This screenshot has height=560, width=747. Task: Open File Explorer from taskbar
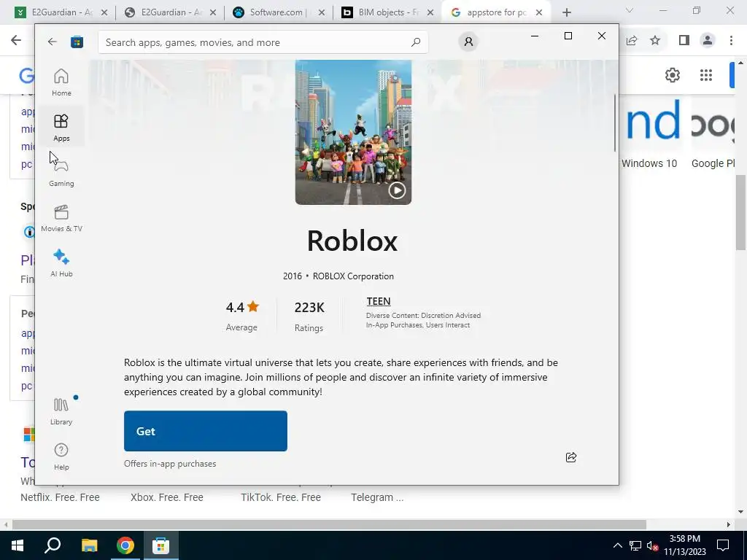pyautogui.click(x=89, y=545)
